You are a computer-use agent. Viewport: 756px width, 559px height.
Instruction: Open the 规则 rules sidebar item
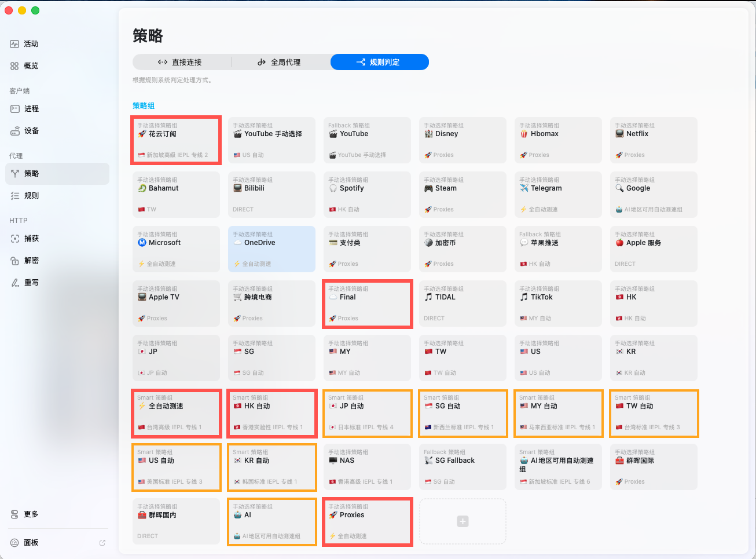click(57, 196)
